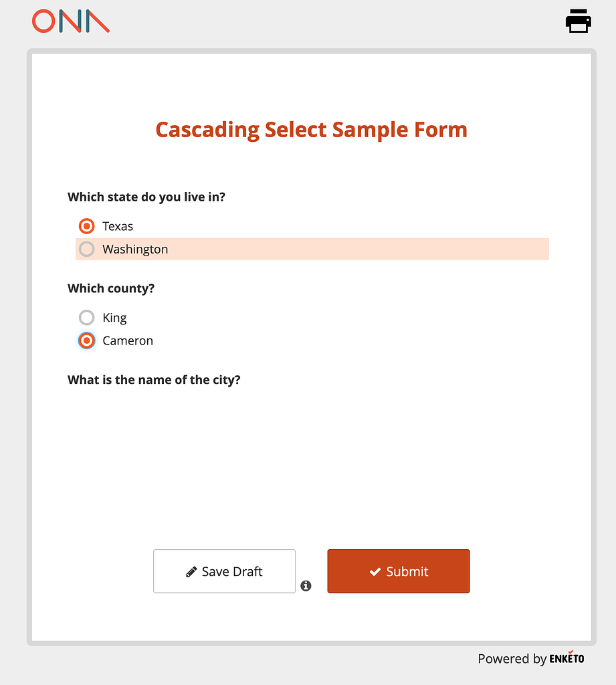Select the King county radio button
Image resolution: width=616 pixels, height=685 pixels.
(86, 318)
